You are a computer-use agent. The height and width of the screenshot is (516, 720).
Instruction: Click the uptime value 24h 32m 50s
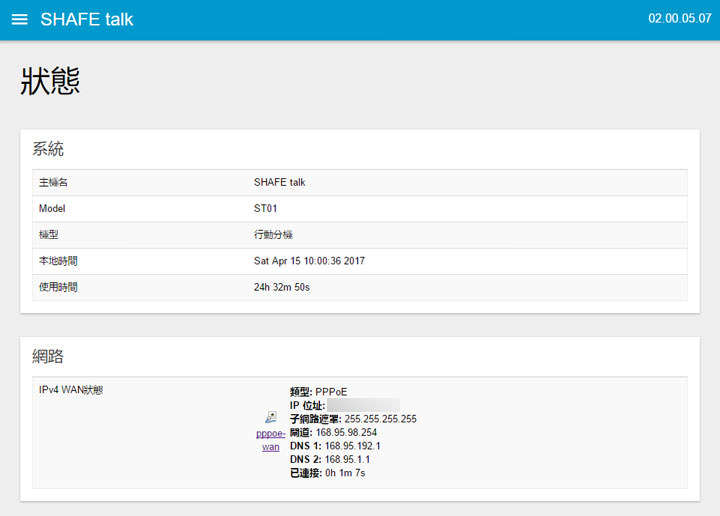point(282,287)
